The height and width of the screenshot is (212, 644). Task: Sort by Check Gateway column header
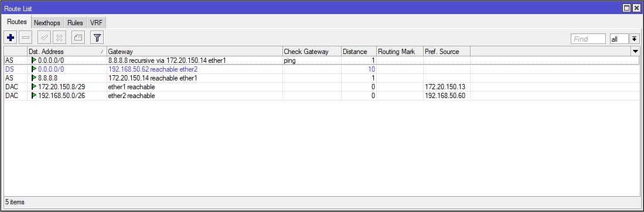[x=312, y=52]
